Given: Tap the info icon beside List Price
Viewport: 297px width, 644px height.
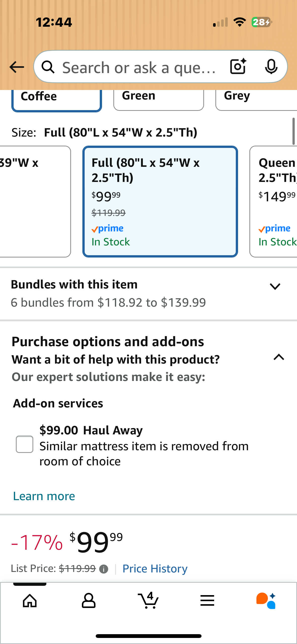Looking at the screenshot, I should pos(104,569).
